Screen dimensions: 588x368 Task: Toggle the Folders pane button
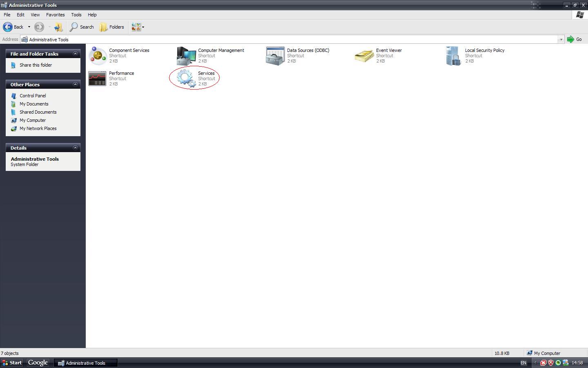pos(112,27)
